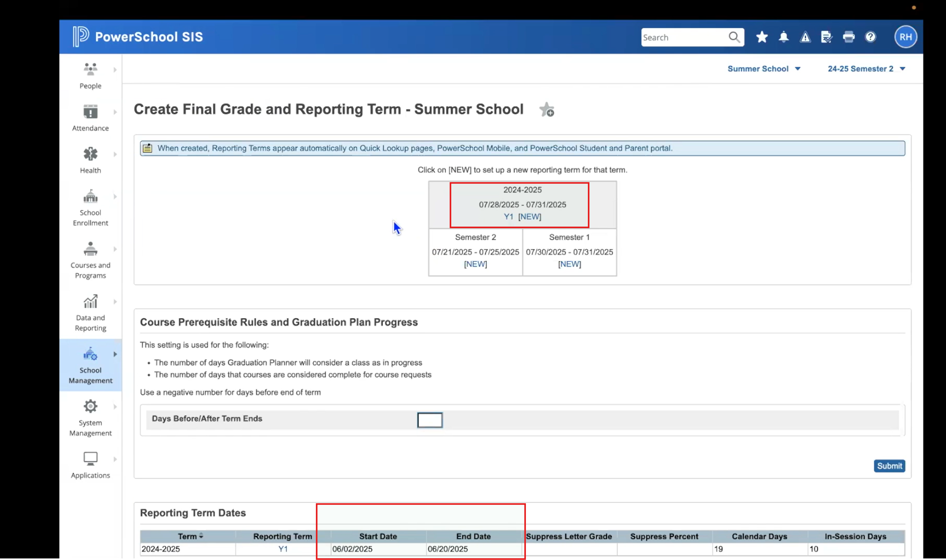Screen dimensions: 946x560
Task: Open the notifications bell icon
Action: point(783,37)
